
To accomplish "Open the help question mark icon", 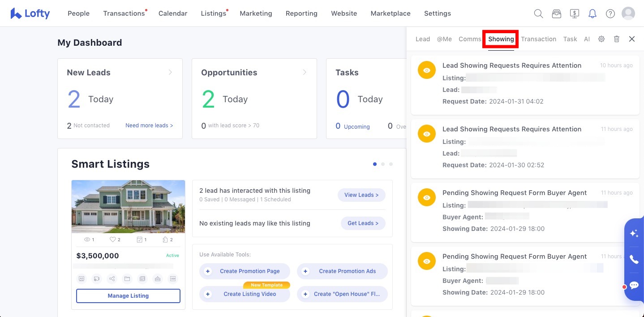I will click(x=610, y=13).
